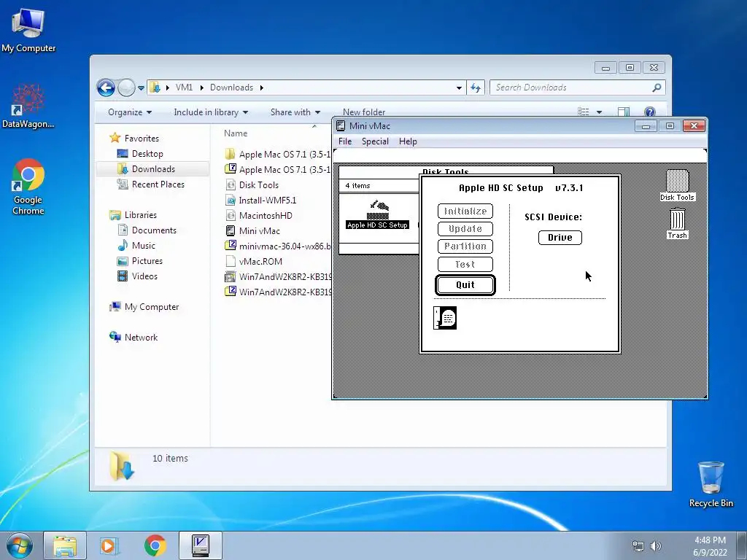Viewport: 747px width, 560px height.
Task: Open Documents library in sidebar
Action: point(153,230)
